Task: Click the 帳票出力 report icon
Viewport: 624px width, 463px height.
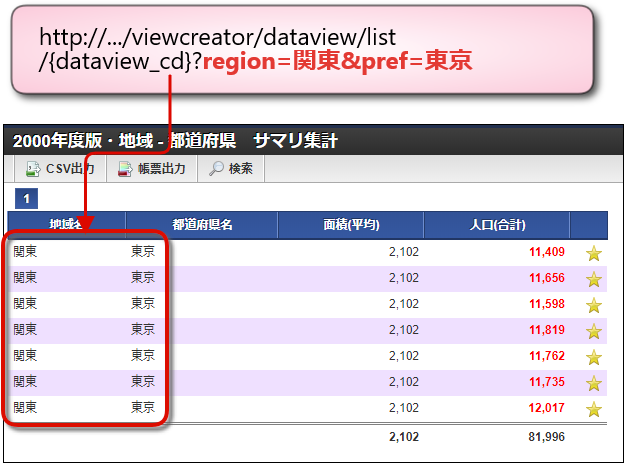Action: (125, 169)
